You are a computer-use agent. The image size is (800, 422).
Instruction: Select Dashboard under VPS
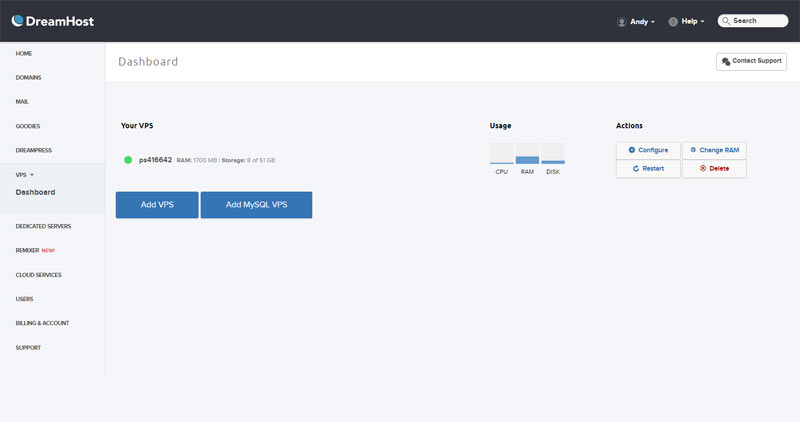click(35, 192)
